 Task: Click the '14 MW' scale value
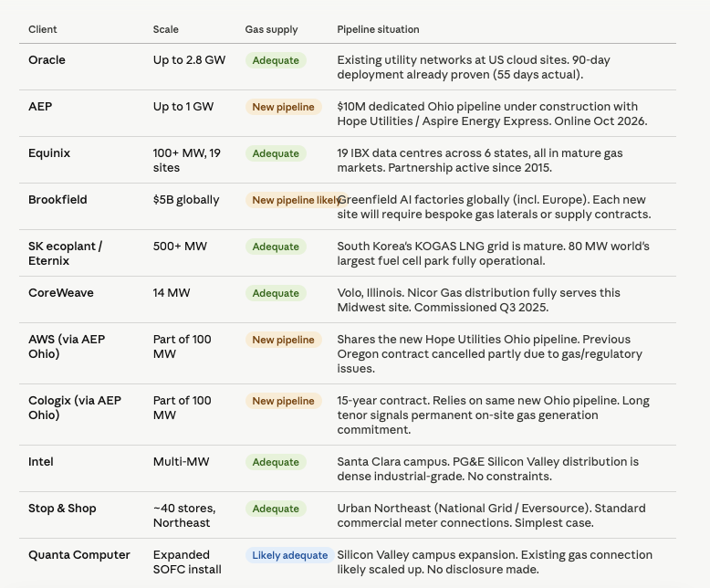[172, 293]
